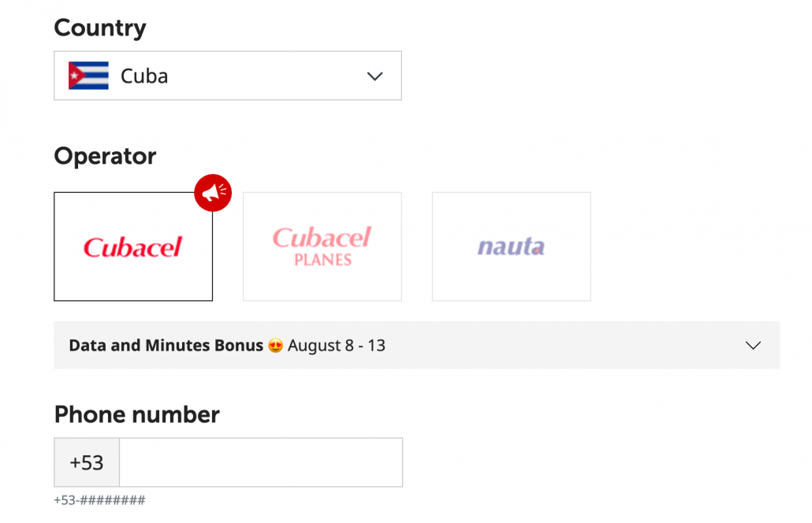812x523 pixels.
Task: Click the +53 country code prefix
Action: point(87,462)
